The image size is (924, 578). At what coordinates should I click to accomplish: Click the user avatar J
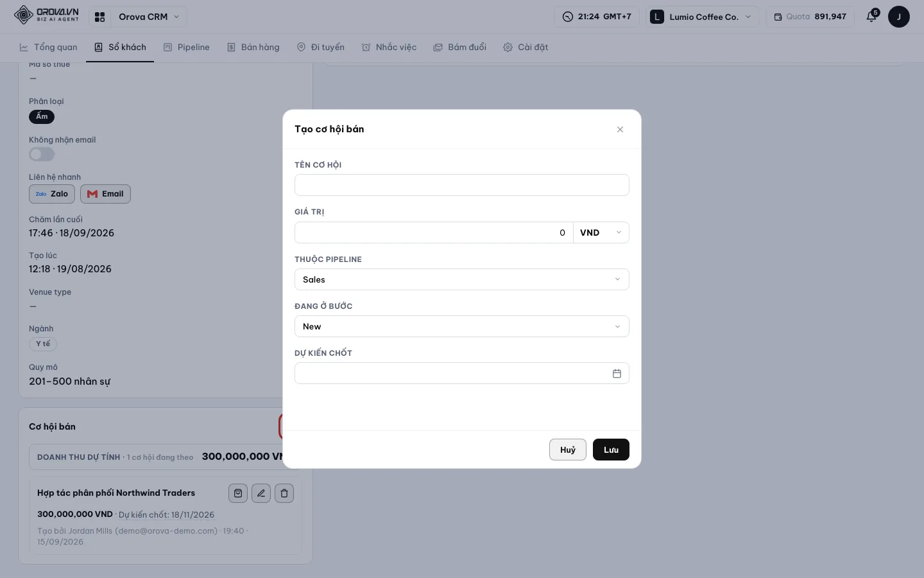(898, 17)
